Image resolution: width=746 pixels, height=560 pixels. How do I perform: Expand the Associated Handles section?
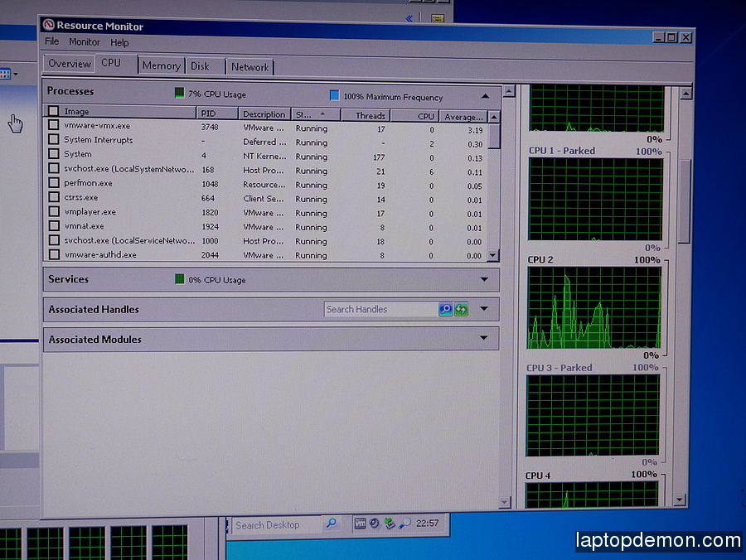[x=484, y=308]
